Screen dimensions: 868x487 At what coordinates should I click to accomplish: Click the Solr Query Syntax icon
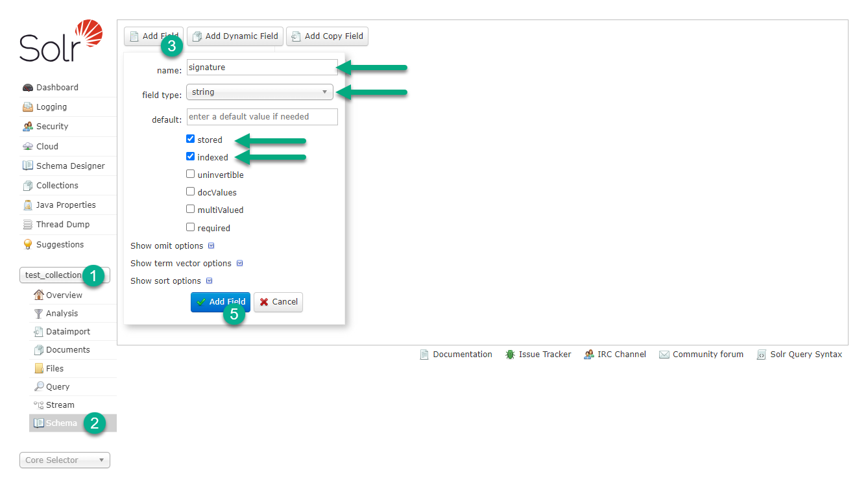tap(762, 355)
